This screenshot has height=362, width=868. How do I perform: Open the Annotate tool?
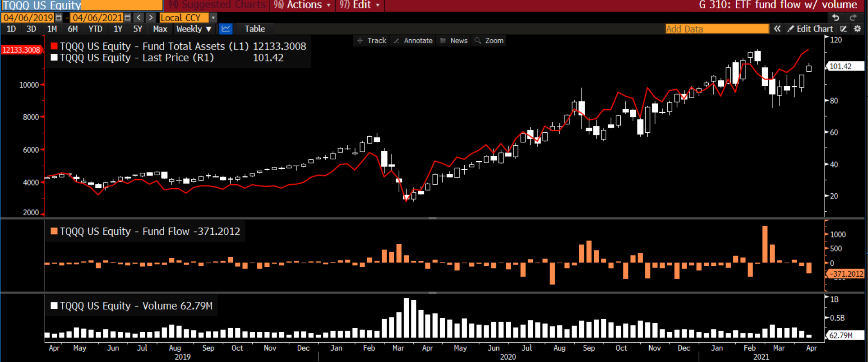(413, 41)
